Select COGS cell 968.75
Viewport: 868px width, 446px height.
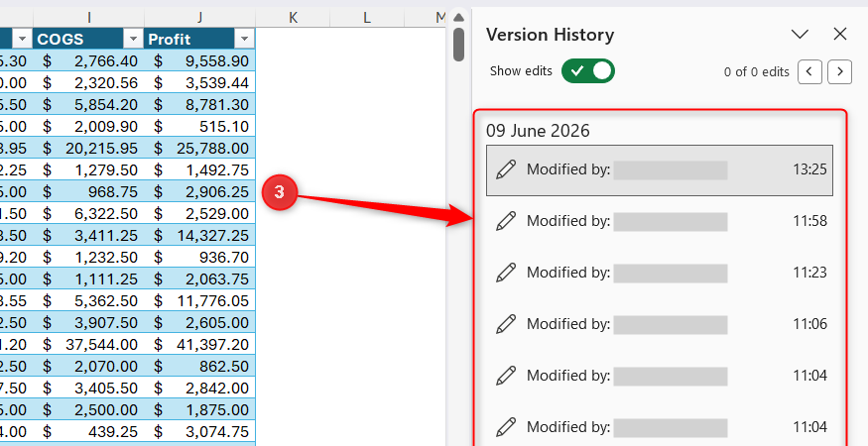88,191
